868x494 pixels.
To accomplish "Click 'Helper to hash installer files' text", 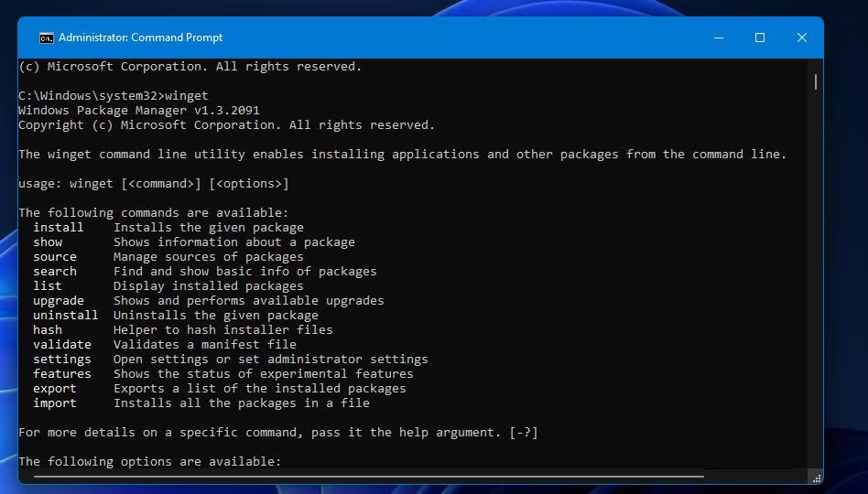I will [x=223, y=329].
